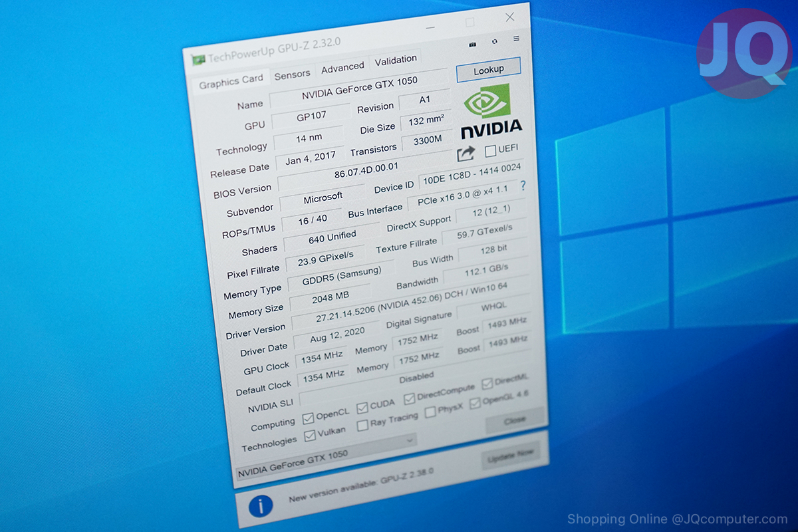Click the DirectX Support value 12 (12_1)

(491, 210)
